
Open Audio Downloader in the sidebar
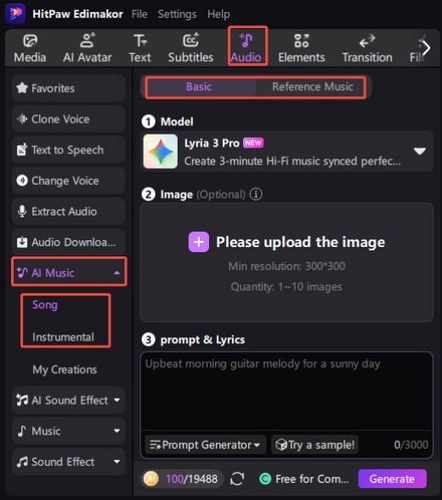click(69, 242)
